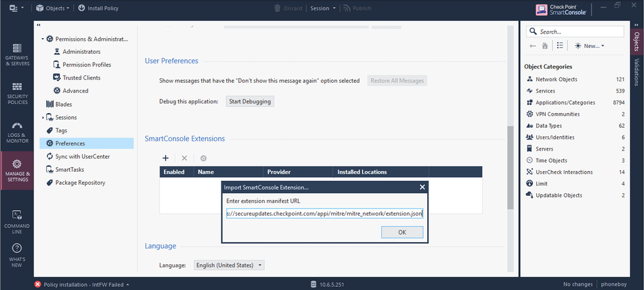Image resolution: width=644 pixels, height=290 pixels.
Task: Open Time Objects category
Action: click(575, 160)
